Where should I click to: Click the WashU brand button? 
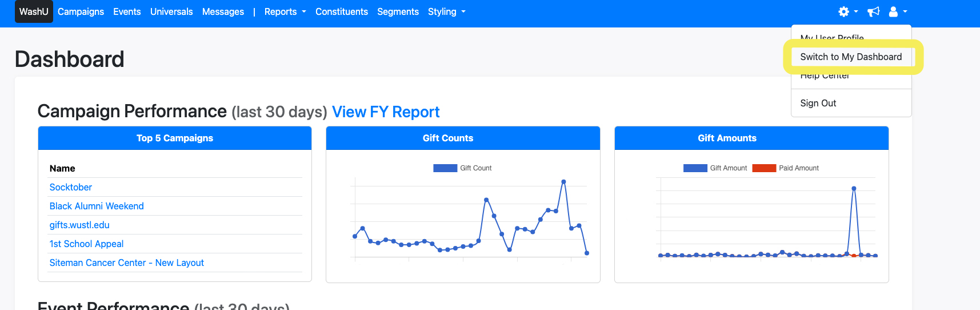[x=34, y=11]
